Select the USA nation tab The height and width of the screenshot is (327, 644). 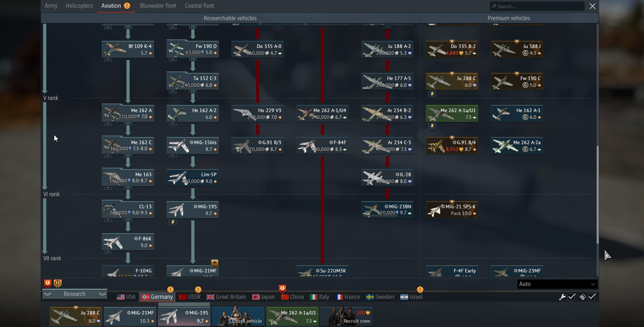pyautogui.click(x=126, y=297)
